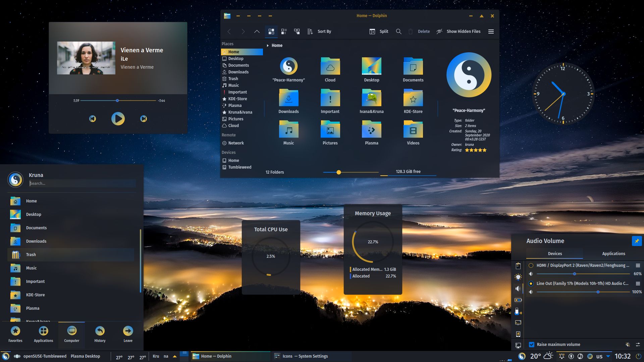Open the Dolphin hamburger menu
The width and height of the screenshot is (644, 362).
(491, 31)
